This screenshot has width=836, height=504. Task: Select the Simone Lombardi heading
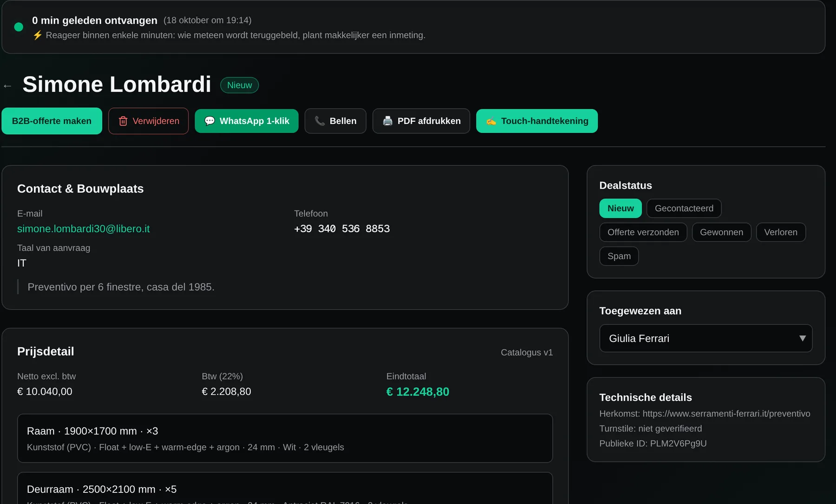(117, 85)
